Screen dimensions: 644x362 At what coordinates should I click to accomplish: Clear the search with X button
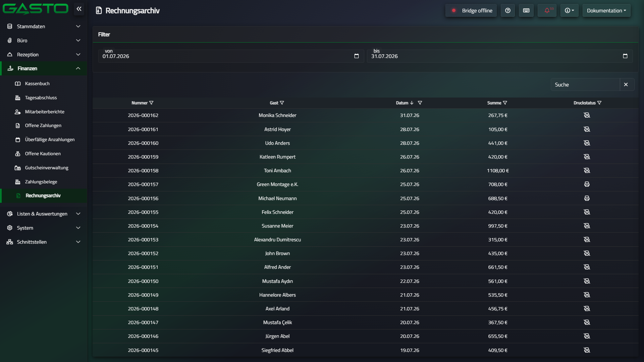point(626,84)
